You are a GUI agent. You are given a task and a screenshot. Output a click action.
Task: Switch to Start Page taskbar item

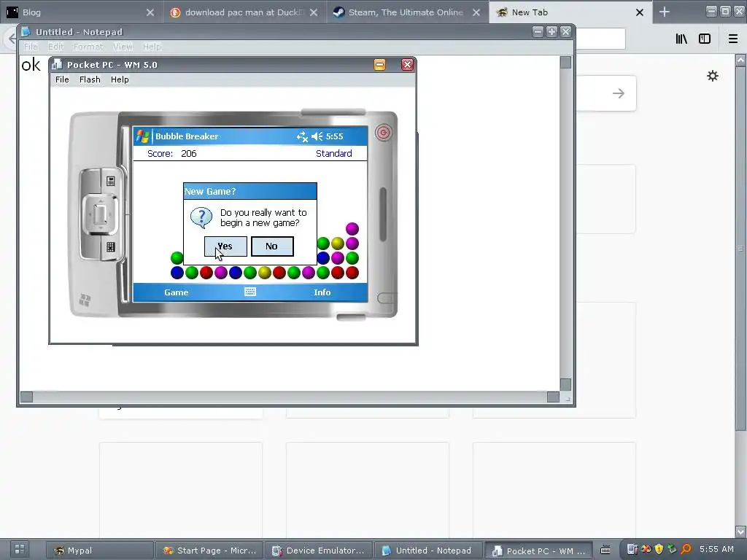point(210,551)
